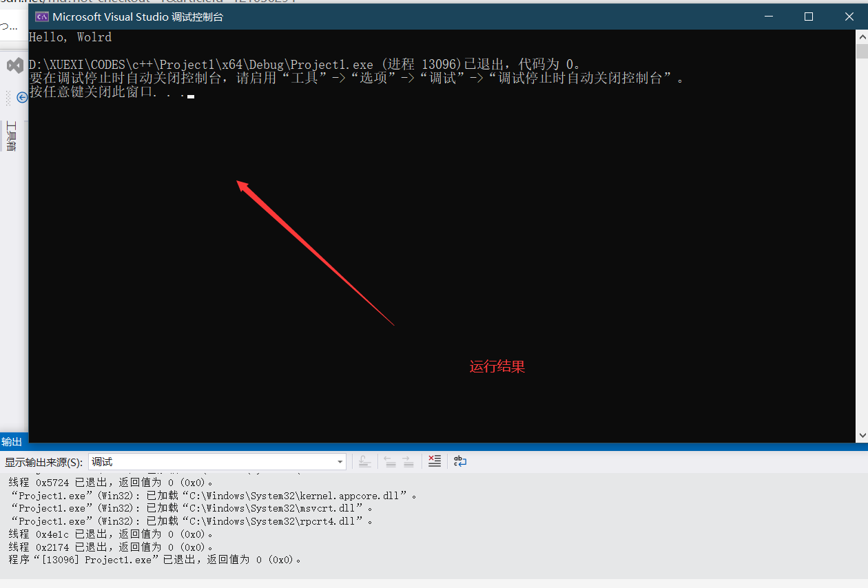Click the console window title text
868x588 pixels.
point(138,17)
